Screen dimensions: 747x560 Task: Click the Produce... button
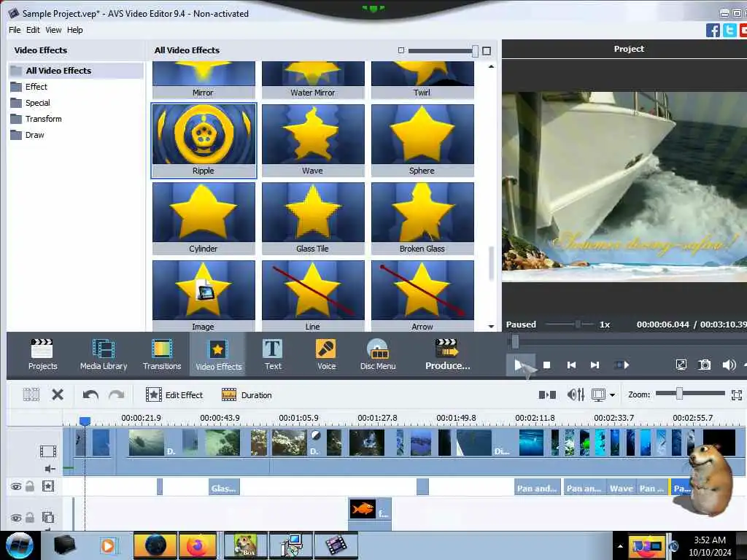click(x=447, y=355)
